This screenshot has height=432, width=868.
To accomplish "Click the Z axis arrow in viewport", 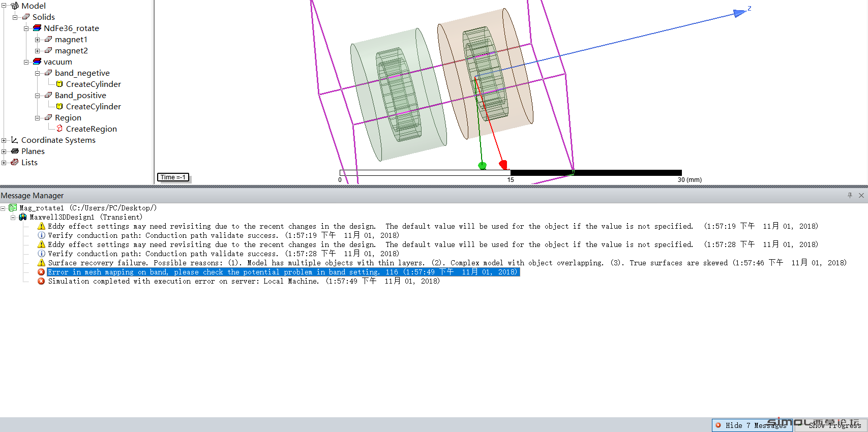I will point(740,13).
